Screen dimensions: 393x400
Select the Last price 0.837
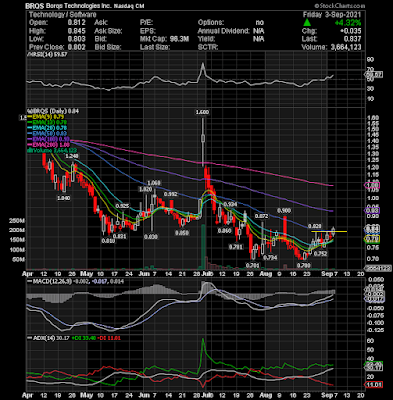tap(352, 39)
